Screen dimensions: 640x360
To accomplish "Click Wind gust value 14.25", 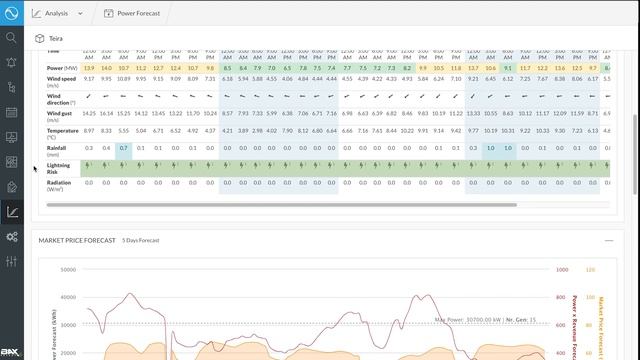I will click(89, 113).
